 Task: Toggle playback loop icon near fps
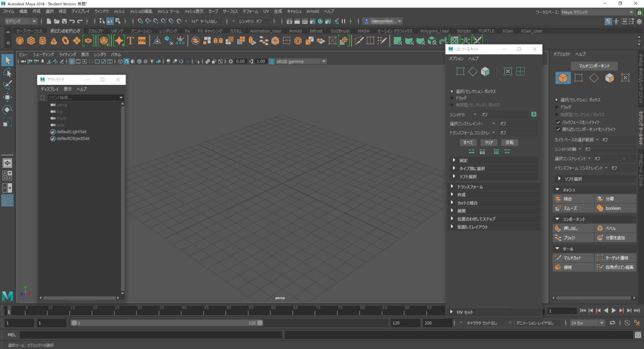point(613,323)
